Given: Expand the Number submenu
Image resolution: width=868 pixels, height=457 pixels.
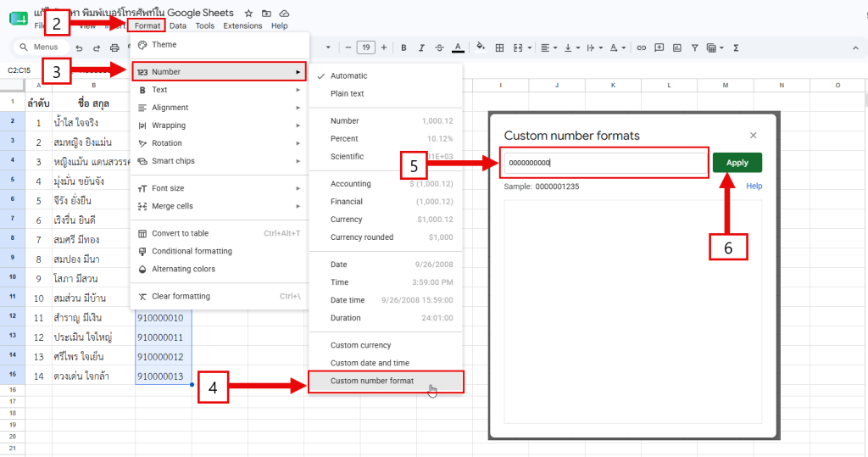Looking at the screenshot, I should 220,72.
